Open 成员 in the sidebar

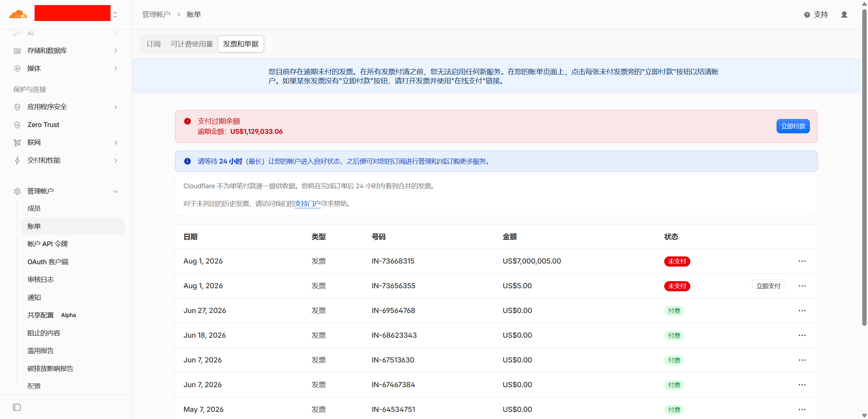[73, 208]
